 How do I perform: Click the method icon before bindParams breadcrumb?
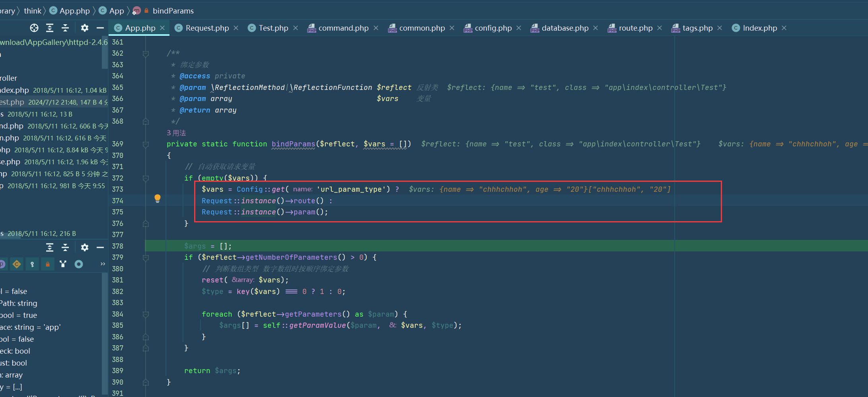click(x=136, y=11)
